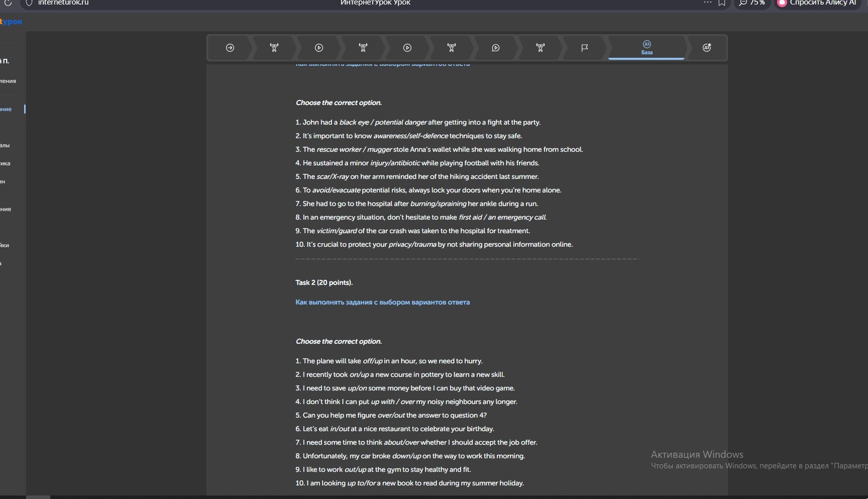The image size is (868, 499).
Task: Select the База homework tab
Action: (x=646, y=48)
